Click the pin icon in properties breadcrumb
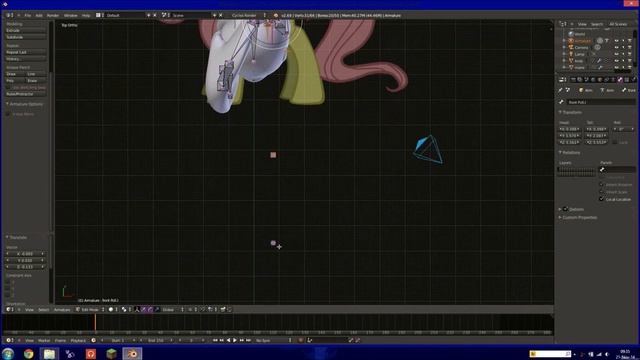The image size is (640, 360). point(560,90)
